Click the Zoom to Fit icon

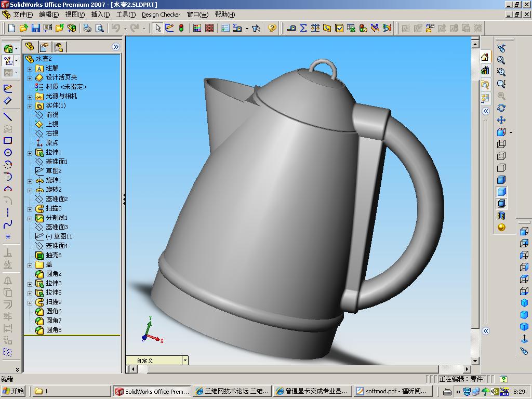tap(501, 60)
